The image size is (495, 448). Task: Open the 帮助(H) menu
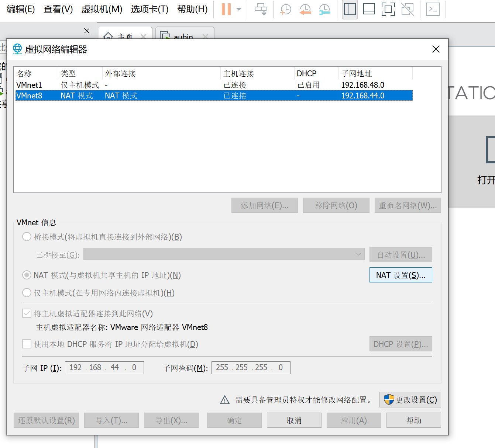pyautogui.click(x=192, y=9)
